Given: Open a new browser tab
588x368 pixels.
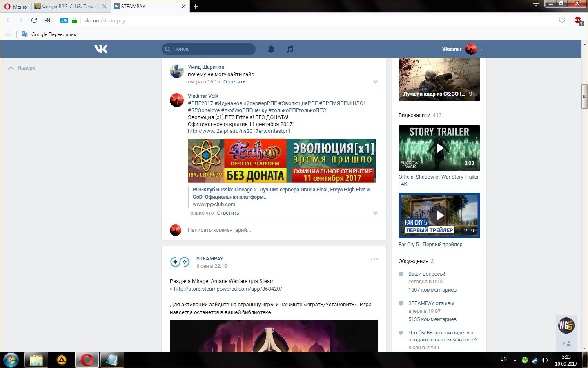Looking at the screenshot, I should click(196, 7).
